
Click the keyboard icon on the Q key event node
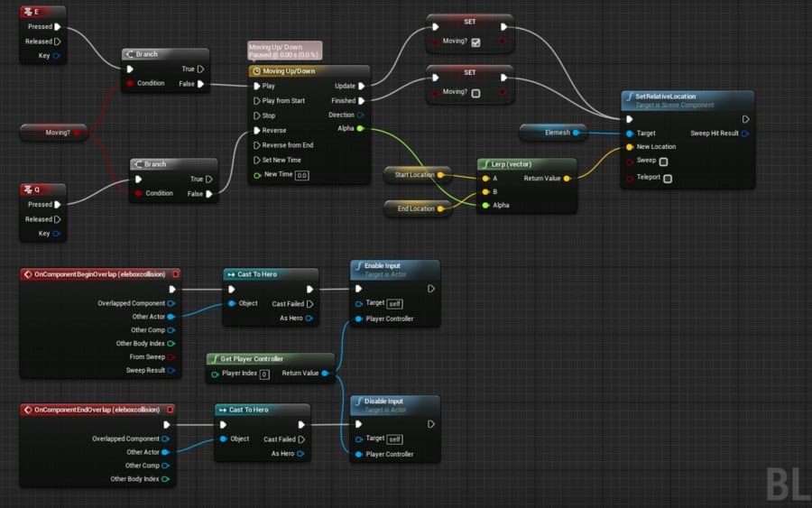[28, 189]
